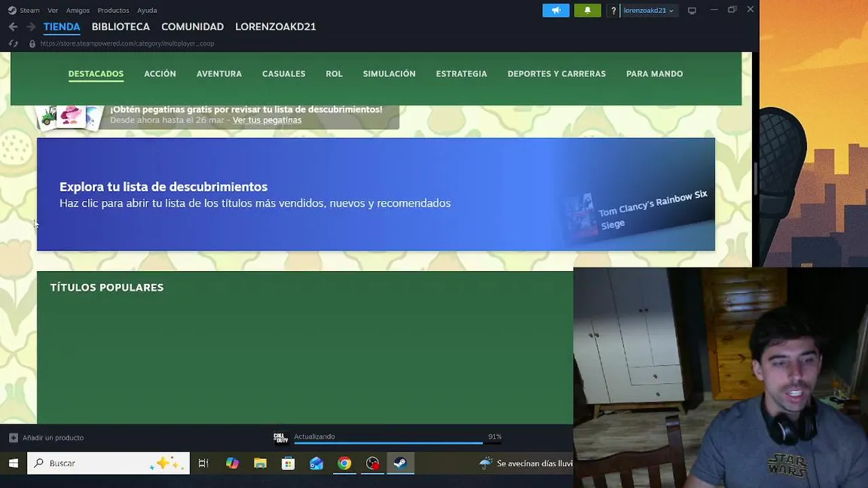Click the padlock icon in address bar
The height and width of the screenshot is (488, 868).
[x=32, y=43]
